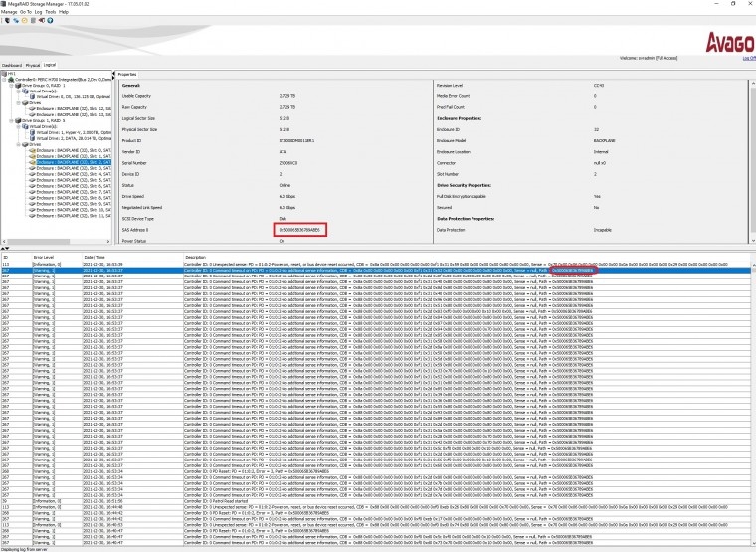The image size is (756, 552).
Task: Click the SAS Address 0 value field
Action: [299, 230]
